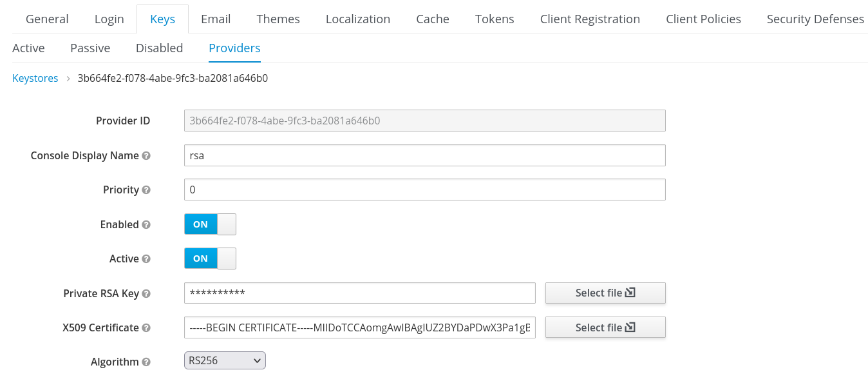Screen dimensions: 868x381
Task: Select the Console Display Name text field
Action: (424, 155)
